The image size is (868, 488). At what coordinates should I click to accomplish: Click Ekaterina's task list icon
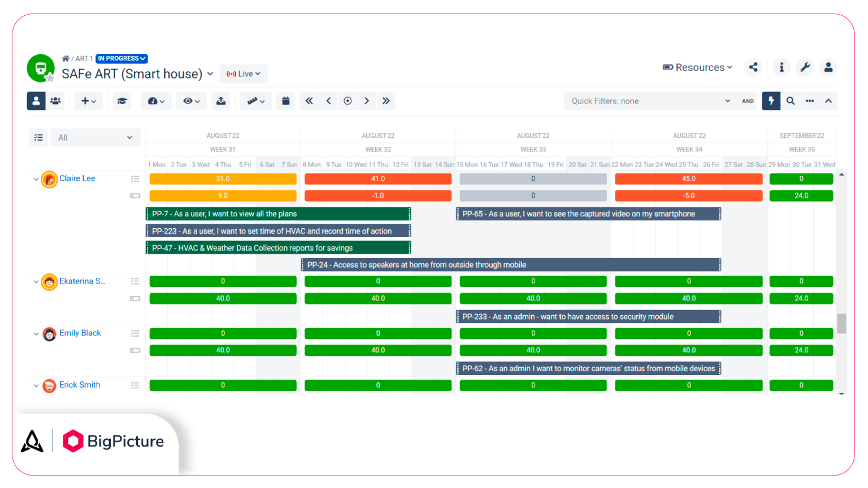click(135, 281)
